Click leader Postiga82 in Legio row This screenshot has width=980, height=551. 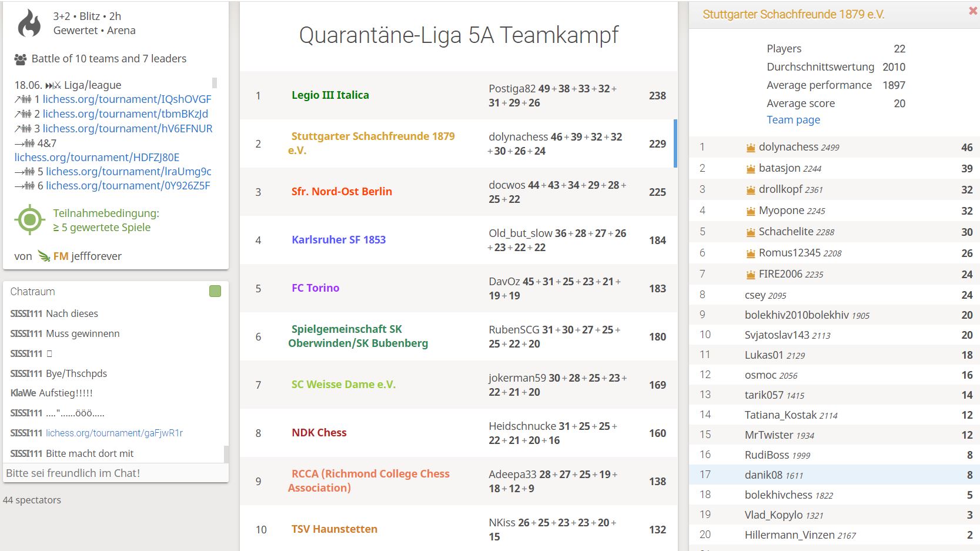(512, 89)
